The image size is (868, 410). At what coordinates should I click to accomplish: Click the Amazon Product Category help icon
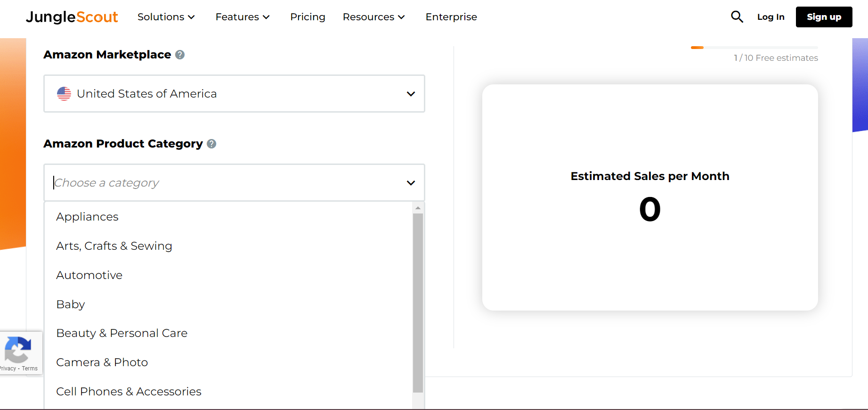tap(211, 144)
